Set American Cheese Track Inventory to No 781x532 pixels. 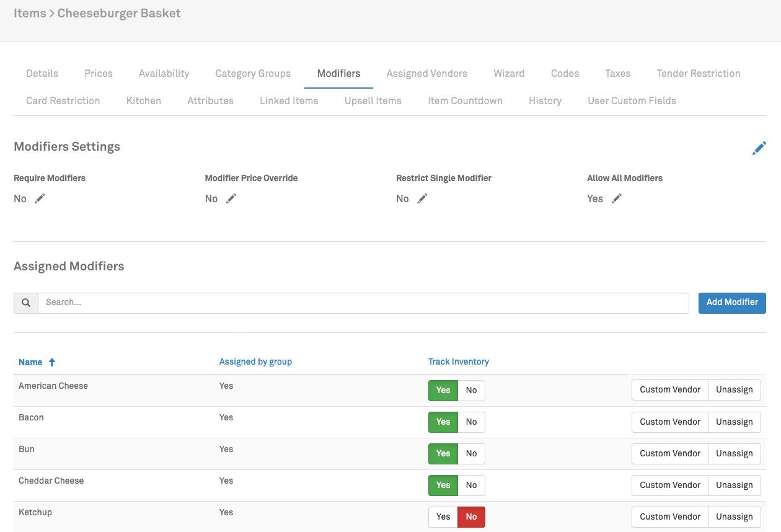[471, 390]
